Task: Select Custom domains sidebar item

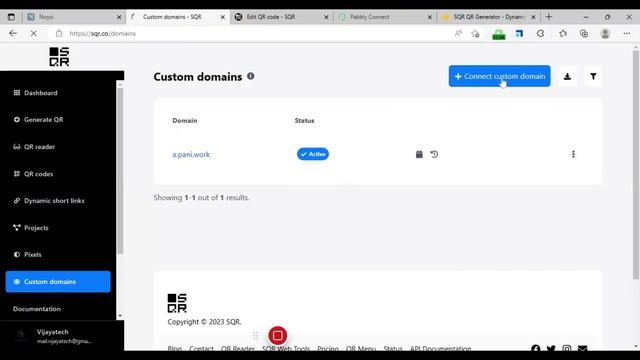Action: pyautogui.click(x=58, y=282)
